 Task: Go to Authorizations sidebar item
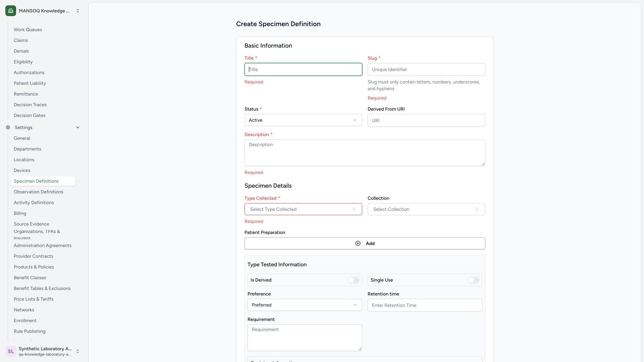pos(29,72)
